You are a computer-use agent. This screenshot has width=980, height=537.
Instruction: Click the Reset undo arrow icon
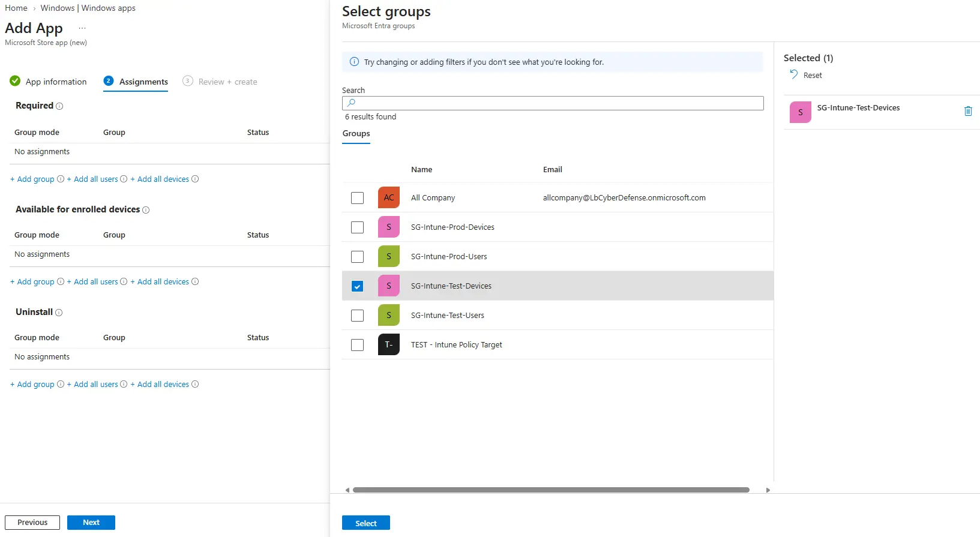(793, 74)
